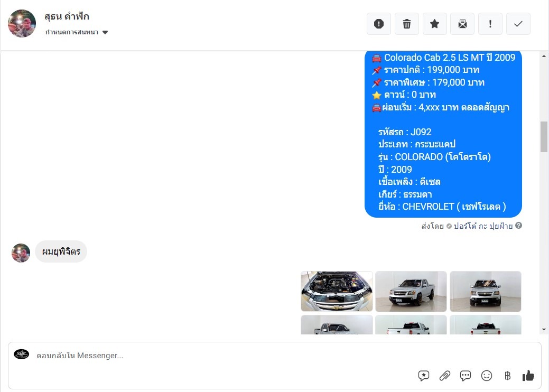Click the scrollbar down arrow
This screenshot has height=392, width=549.
(544, 330)
